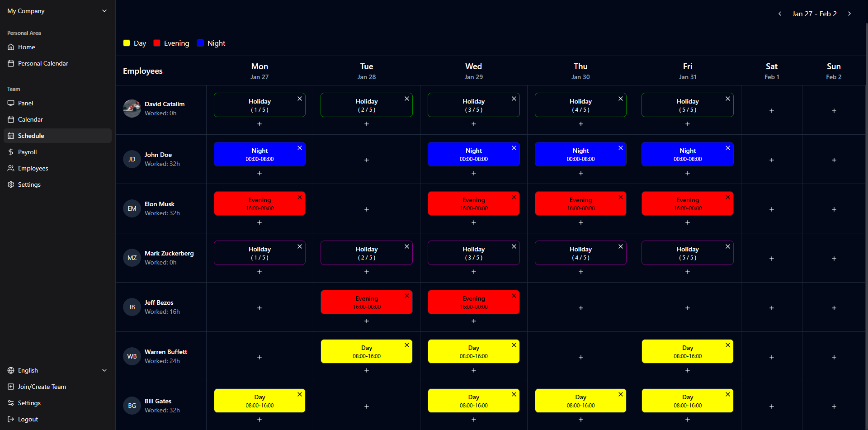Go to previous week using left chevron
868x430 pixels.
point(780,14)
